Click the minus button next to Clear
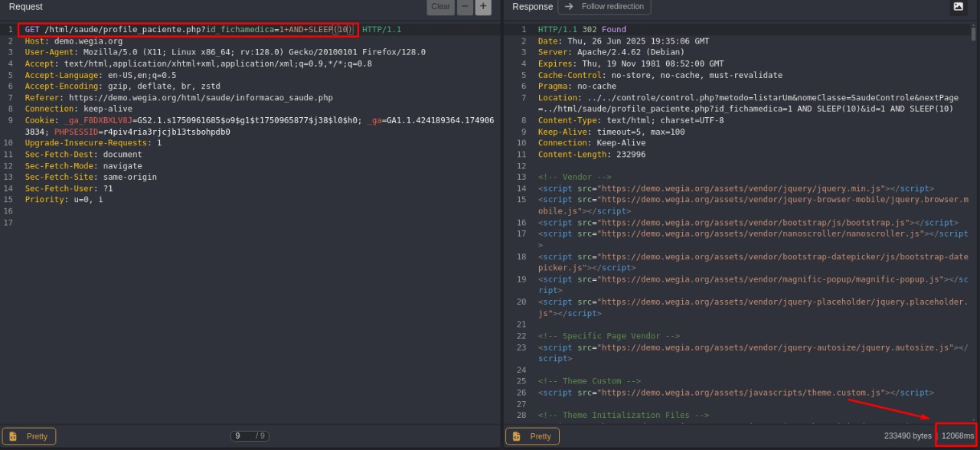 465,6
